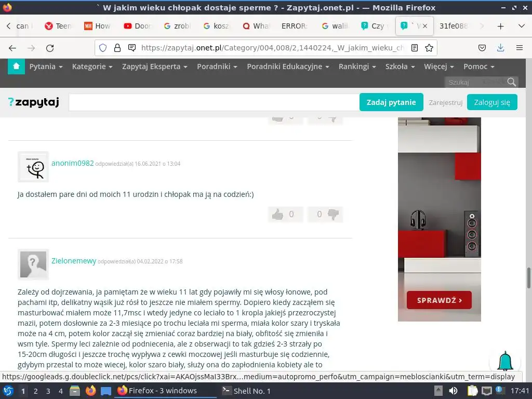Grab the page vertical scrollbar thumb

528,277
